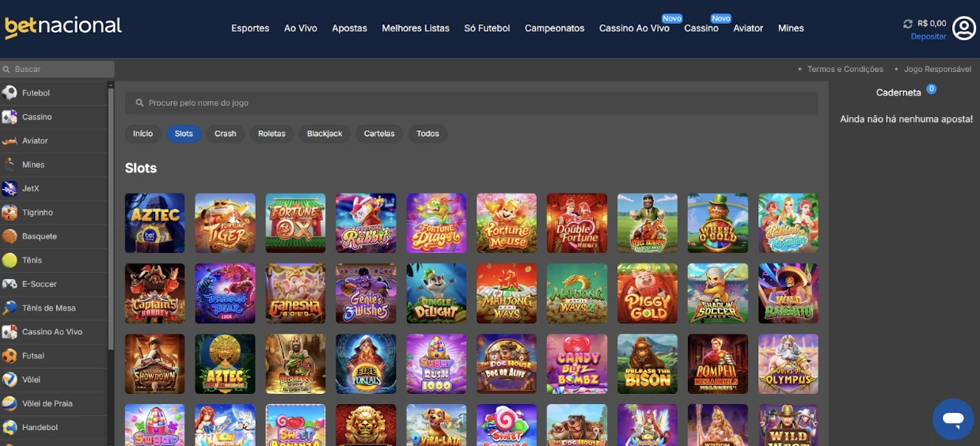Click the E-Soccer gamepad icon
Screen dimensions: 980x446
tap(9, 284)
